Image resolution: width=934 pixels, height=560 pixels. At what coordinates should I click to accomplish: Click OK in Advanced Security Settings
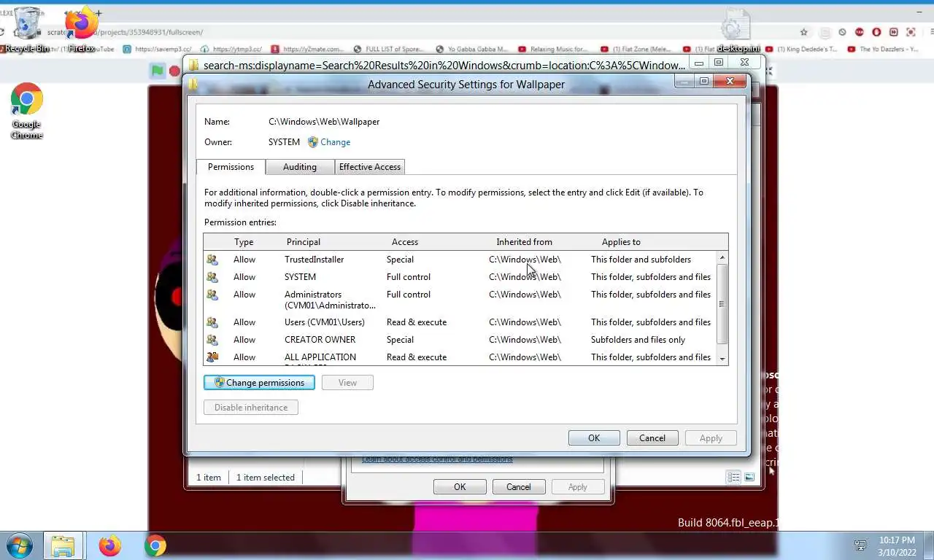[x=594, y=438]
